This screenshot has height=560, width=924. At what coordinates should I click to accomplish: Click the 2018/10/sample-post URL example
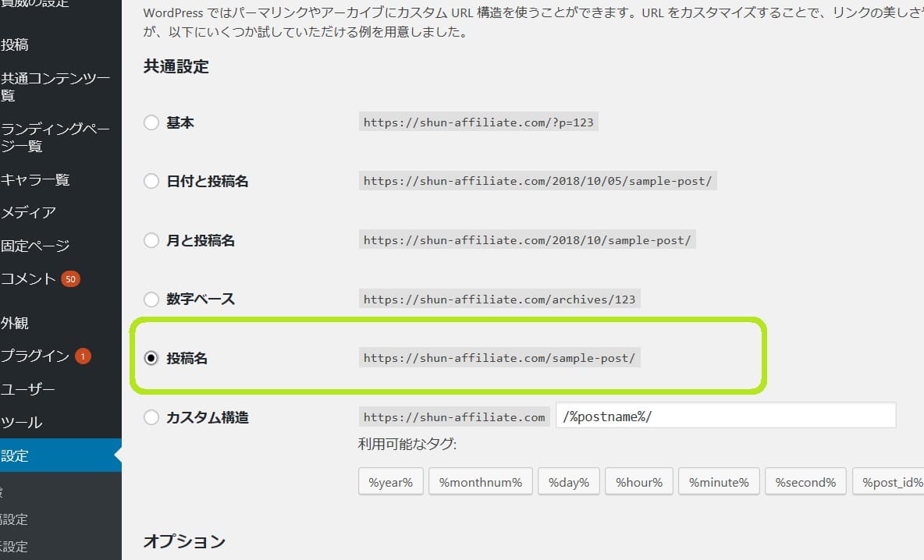pos(527,239)
